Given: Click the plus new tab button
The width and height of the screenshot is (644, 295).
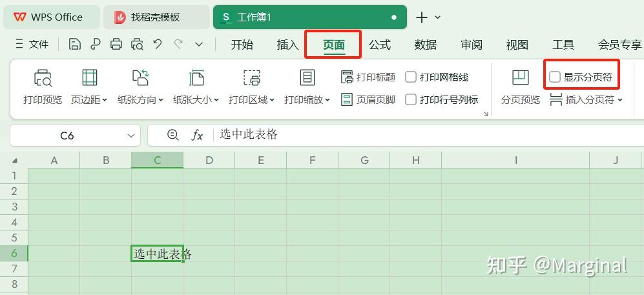Looking at the screenshot, I should [x=421, y=17].
